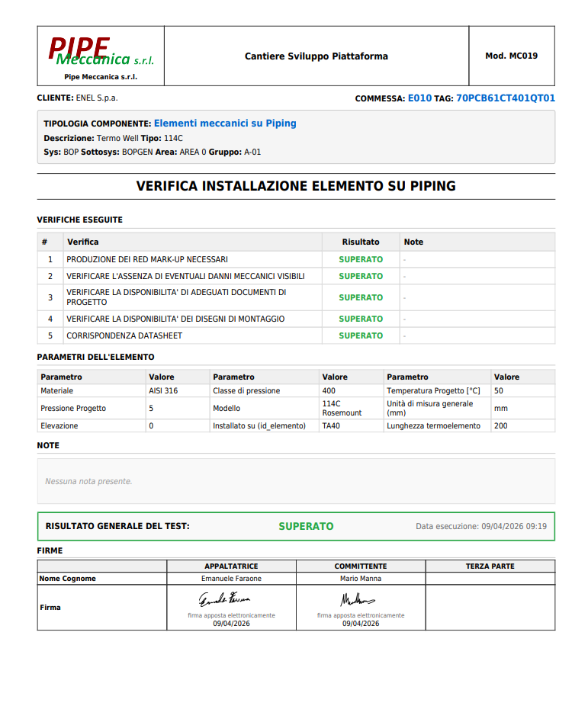Screen dimensions: 588x722
Task: Click the 'Mod. MC019' form code
Action: tap(511, 56)
